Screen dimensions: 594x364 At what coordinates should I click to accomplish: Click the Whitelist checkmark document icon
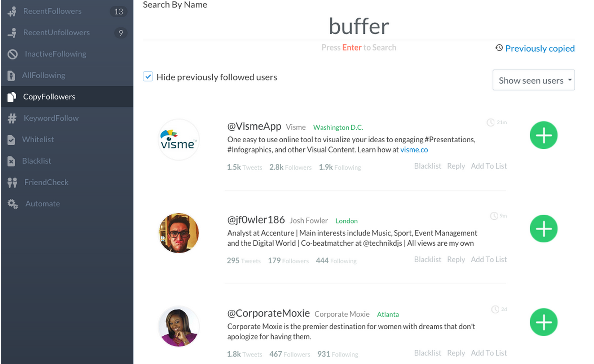[11, 140]
